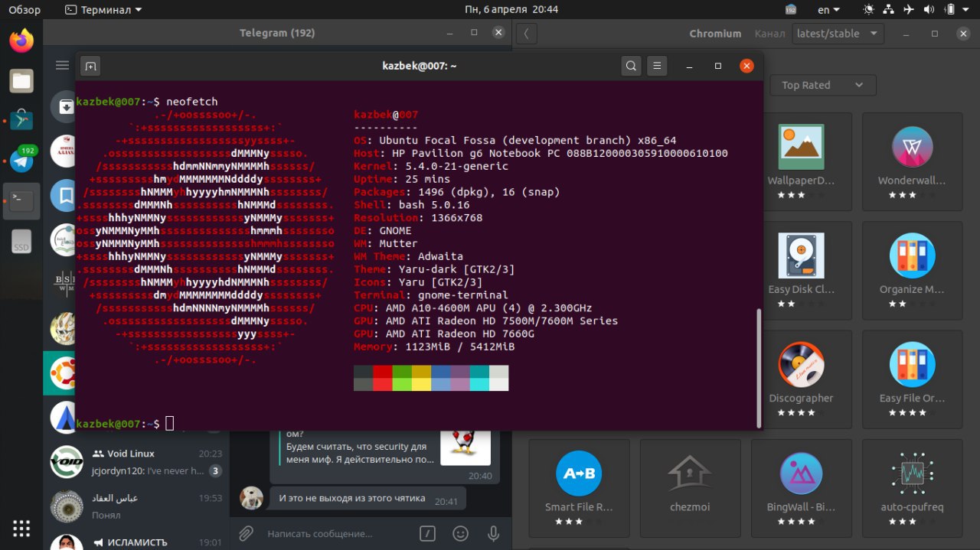Click the terminal prompt at the bottom
This screenshot has height=550, width=980.
126,424
